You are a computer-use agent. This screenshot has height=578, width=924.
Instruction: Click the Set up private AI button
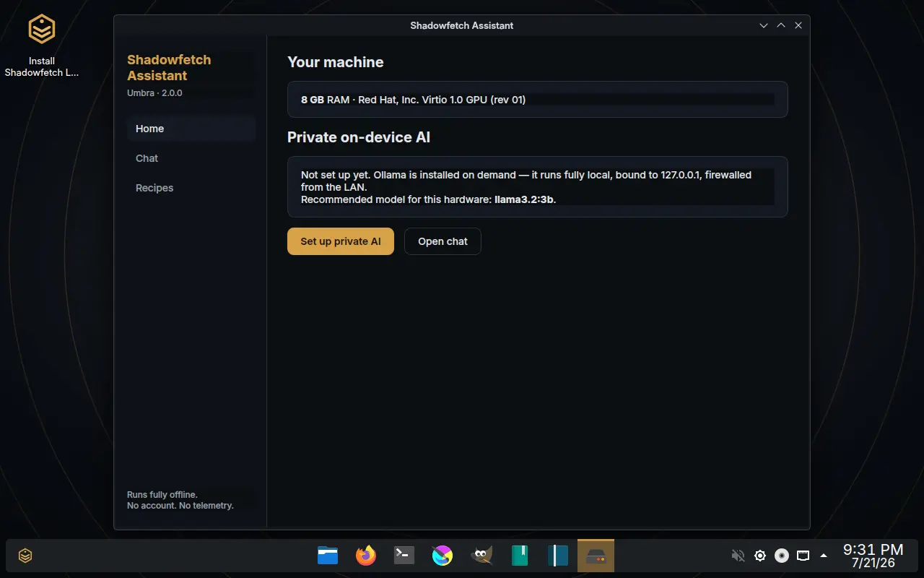[341, 241]
